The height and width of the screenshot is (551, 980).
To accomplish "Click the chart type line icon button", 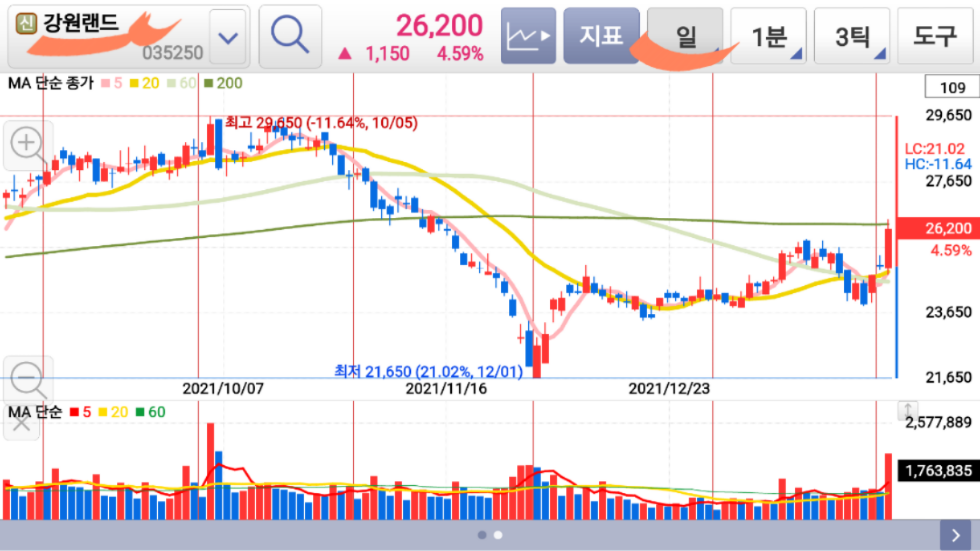I will click(x=528, y=36).
